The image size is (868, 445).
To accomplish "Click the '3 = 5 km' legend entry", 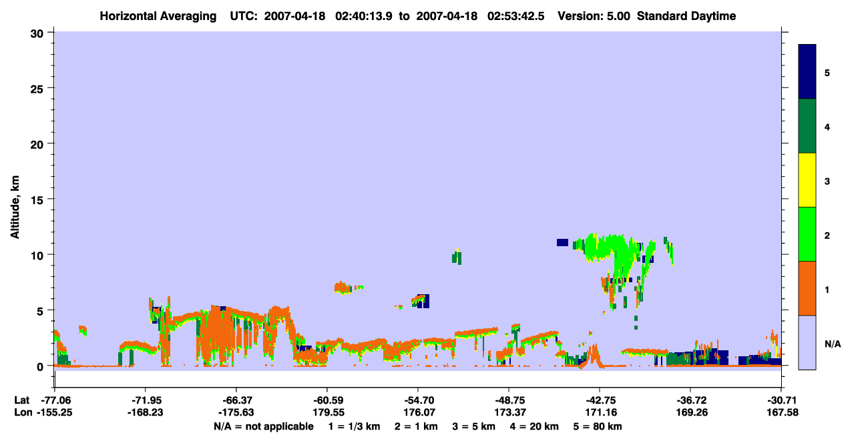I will (x=475, y=426).
